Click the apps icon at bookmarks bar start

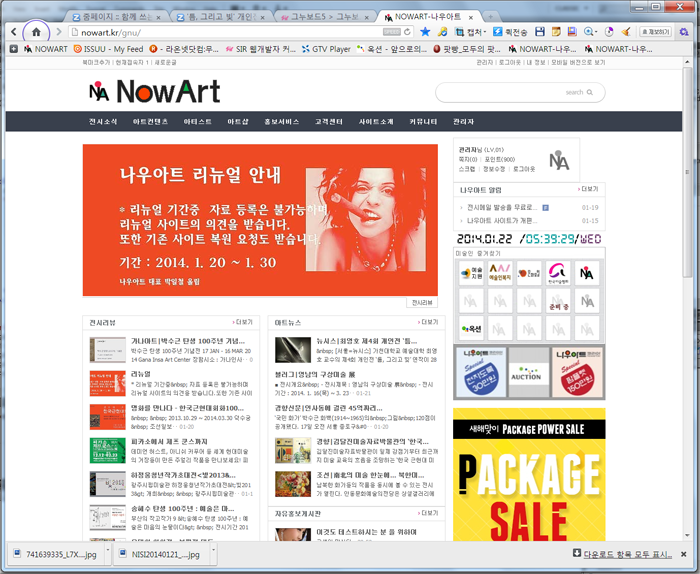pos(14,49)
